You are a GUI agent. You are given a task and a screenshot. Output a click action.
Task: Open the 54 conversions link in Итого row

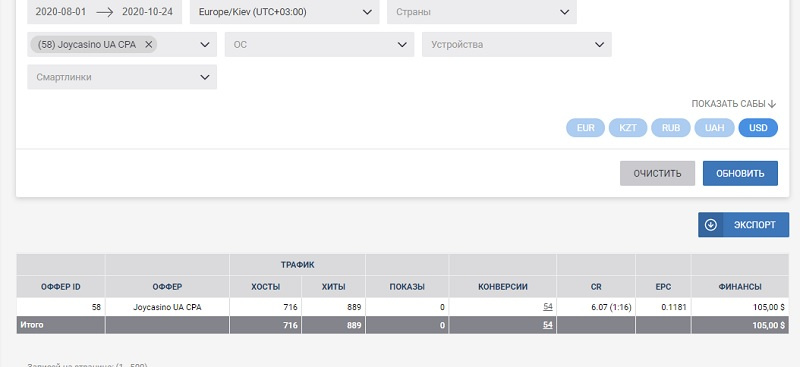[x=547, y=325]
